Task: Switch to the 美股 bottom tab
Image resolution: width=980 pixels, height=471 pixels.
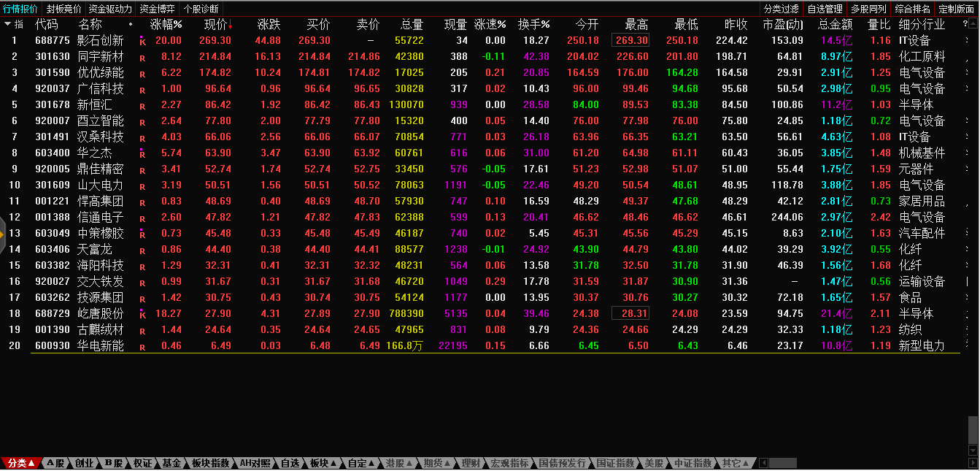Action: (x=654, y=463)
